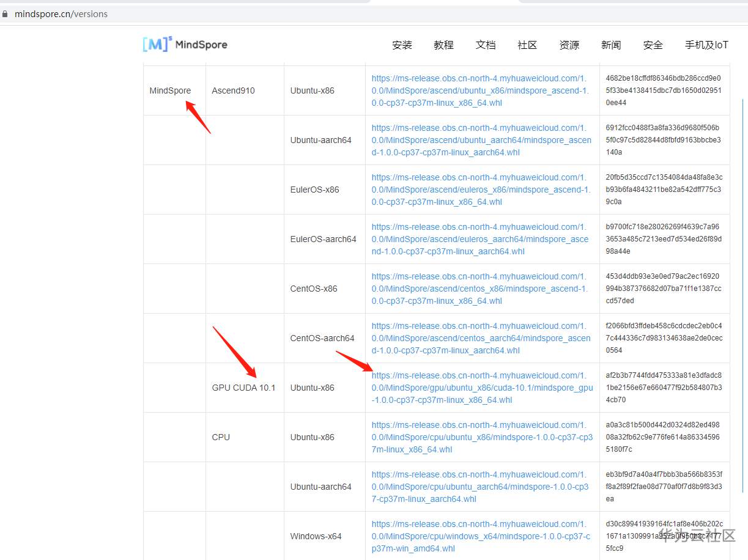The image size is (748, 560).
Task: Open GPU CUDA 10.1 Ubuntu-x86 whl link
Action: click(x=482, y=388)
